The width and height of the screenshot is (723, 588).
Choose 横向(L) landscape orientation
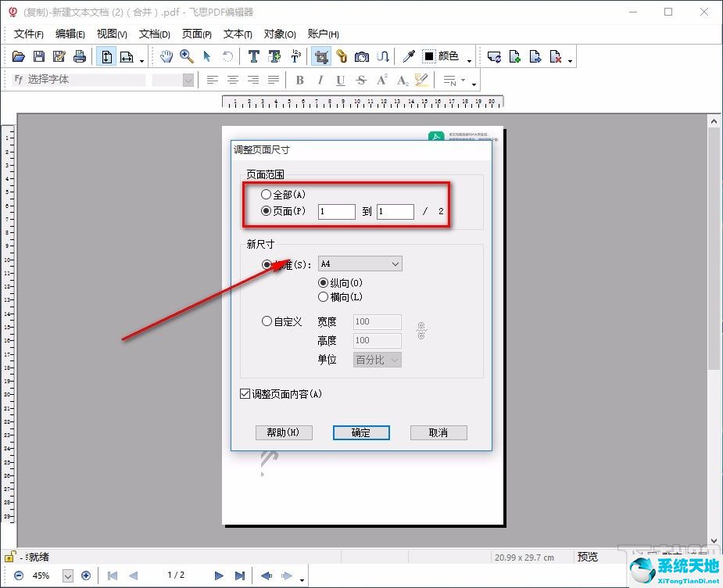(324, 297)
